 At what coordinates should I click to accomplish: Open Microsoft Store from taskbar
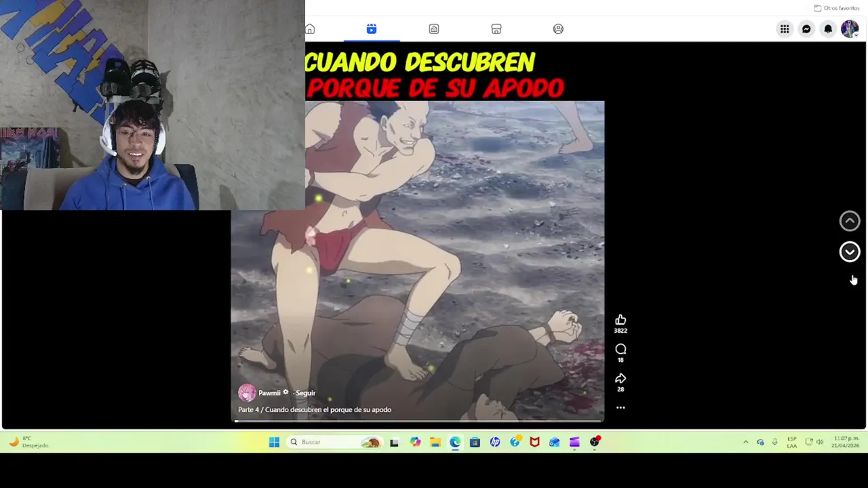(x=475, y=442)
